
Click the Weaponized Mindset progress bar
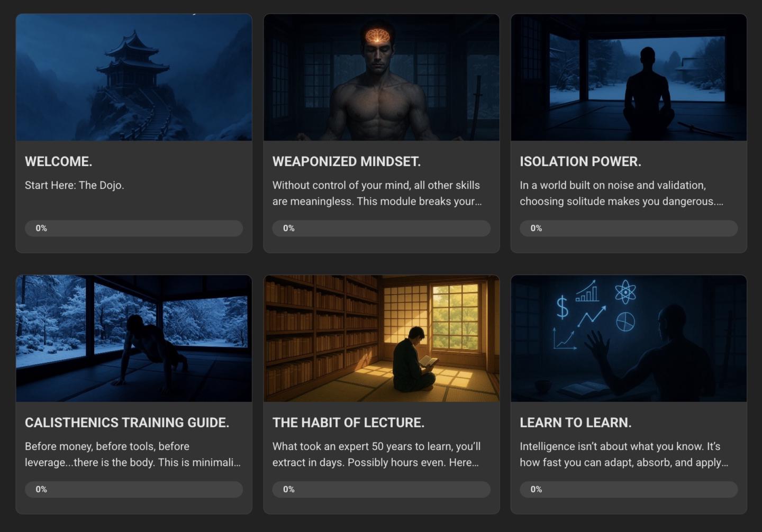click(x=382, y=228)
